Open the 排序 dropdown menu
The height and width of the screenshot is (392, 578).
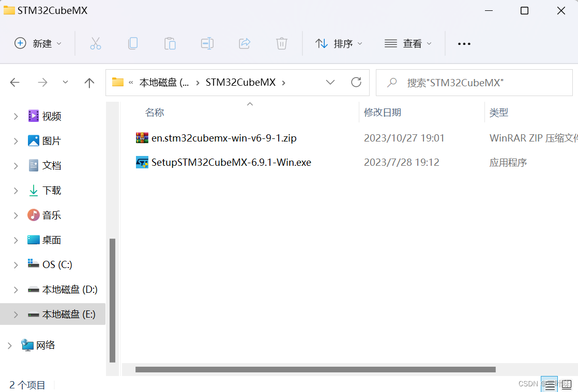coord(339,43)
